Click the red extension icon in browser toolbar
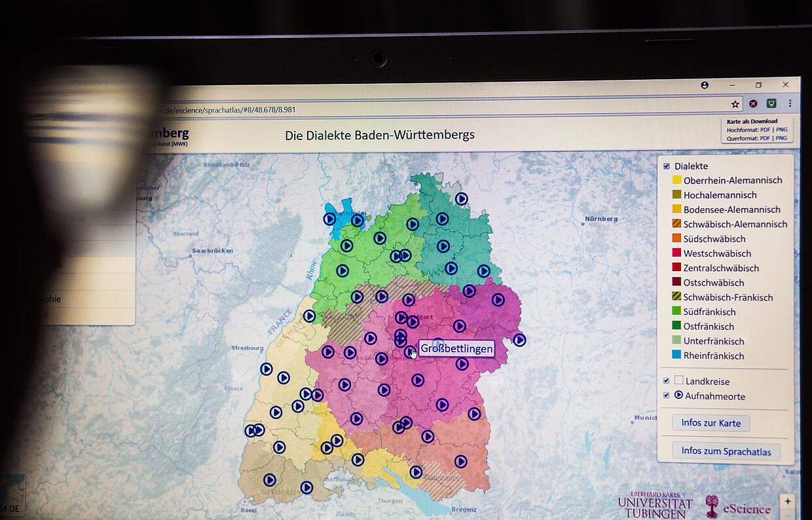Image resolution: width=812 pixels, height=520 pixels. [x=754, y=103]
